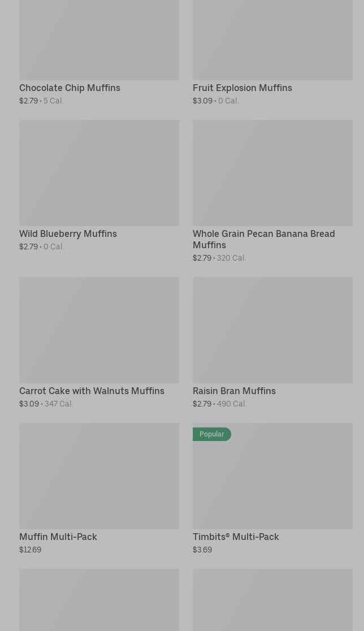Click the Whole Grain Pecan Banana Bread image
Image resolution: width=364 pixels, height=631 pixels.
(x=272, y=172)
